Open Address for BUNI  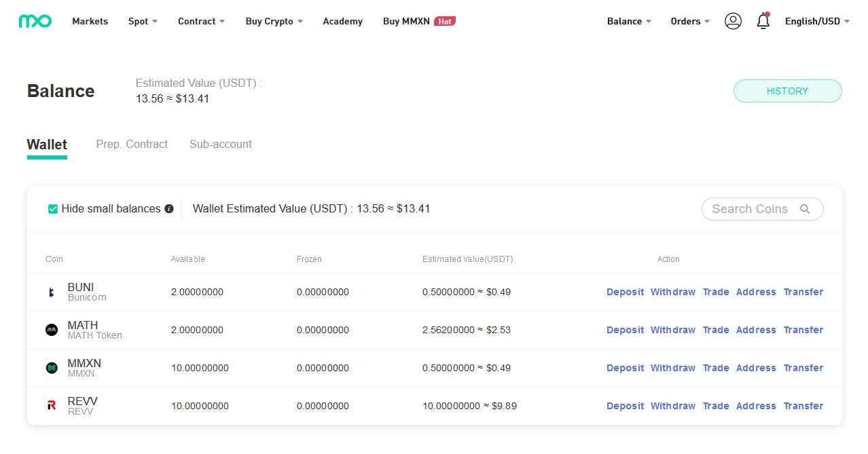click(756, 292)
